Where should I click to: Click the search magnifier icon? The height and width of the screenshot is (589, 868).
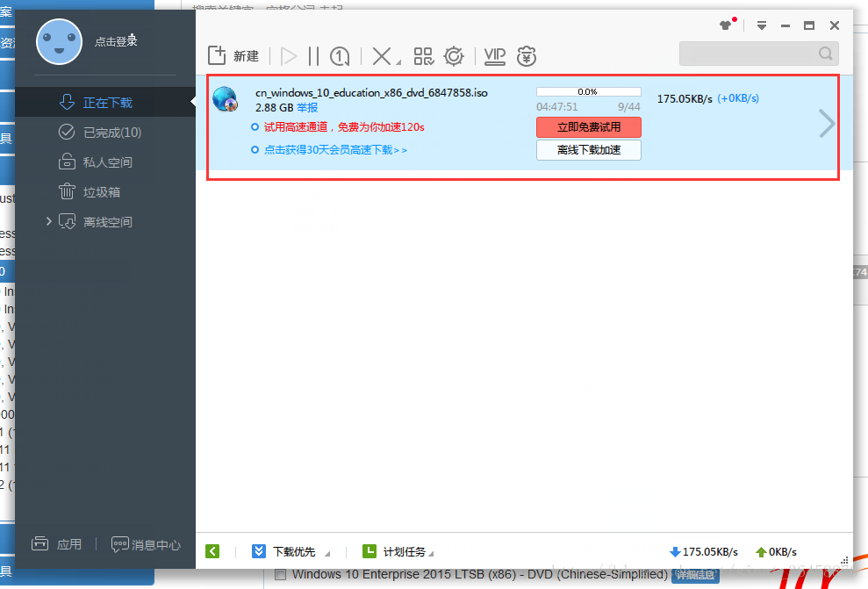(x=825, y=54)
